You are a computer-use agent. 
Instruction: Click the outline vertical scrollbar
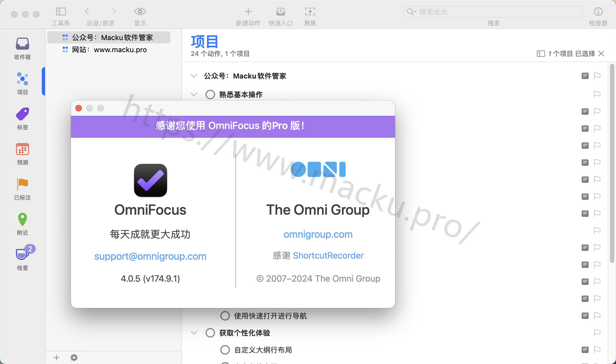(612, 164)
